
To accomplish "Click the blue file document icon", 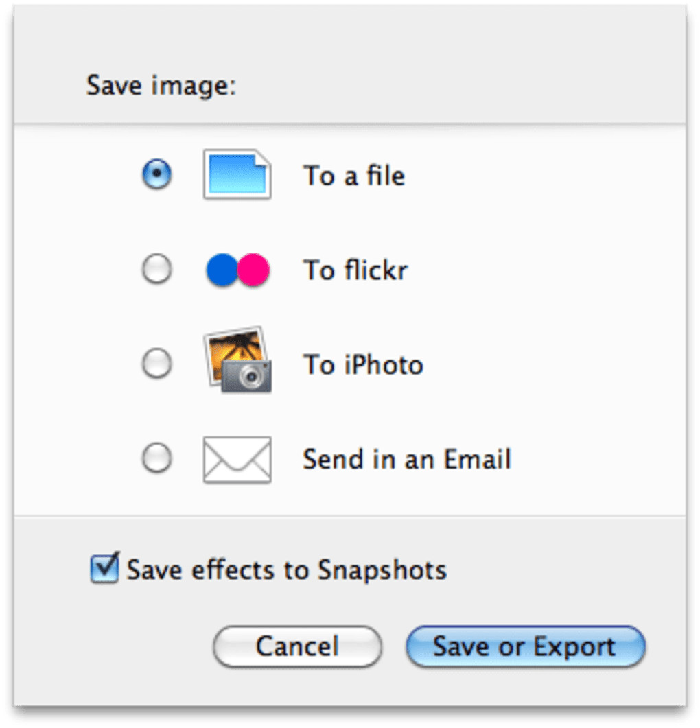I will (237, 175).
